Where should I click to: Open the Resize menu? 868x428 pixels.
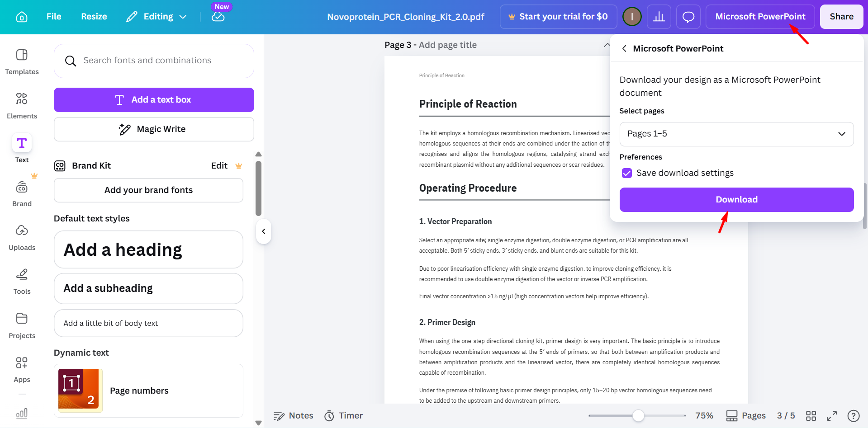(94, 17)
